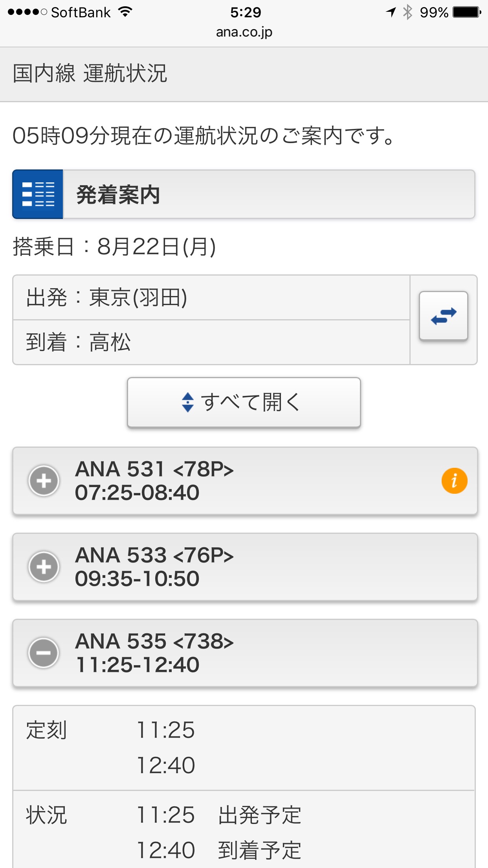Select the 到着：高松 arrival field
This screenshot has height=868, width=488.
[x=211, y=342]
